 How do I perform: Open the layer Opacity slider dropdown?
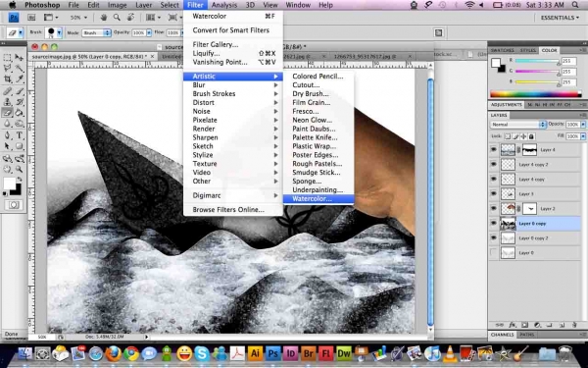583,125
